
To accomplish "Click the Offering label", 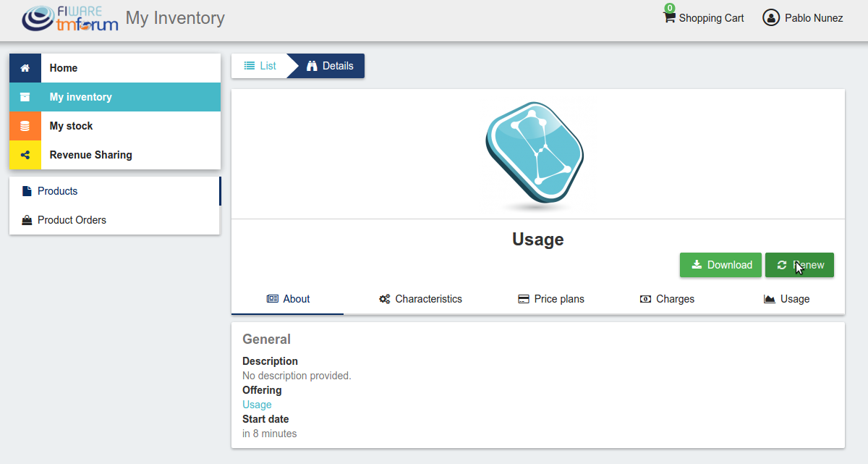I will tap(262, 390).
